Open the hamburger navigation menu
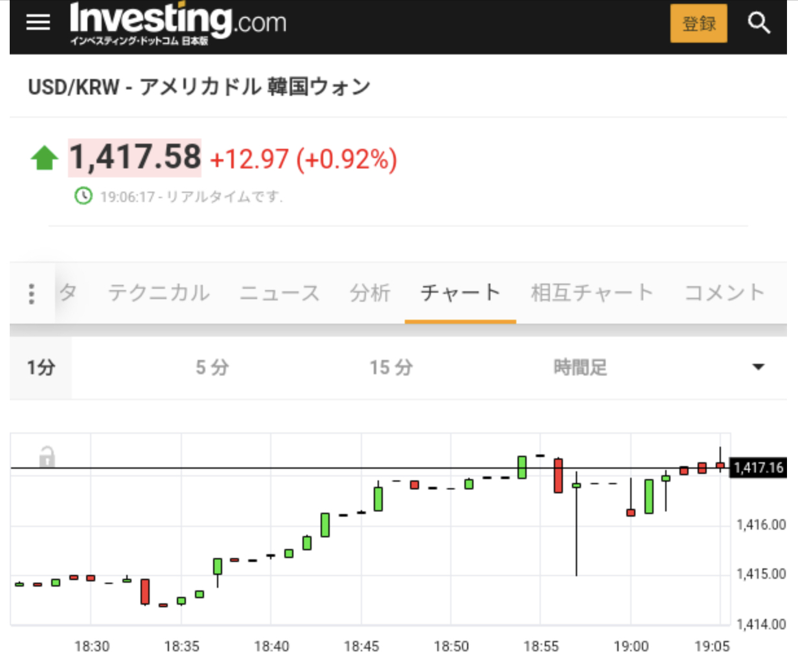Screen dimensions: 798x672 click(38, 23)
